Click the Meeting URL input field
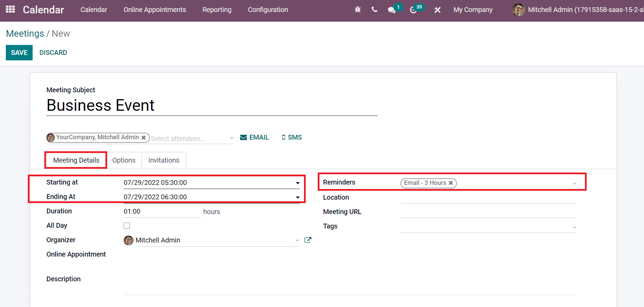The image size is (644, 307). coord(488,212)
